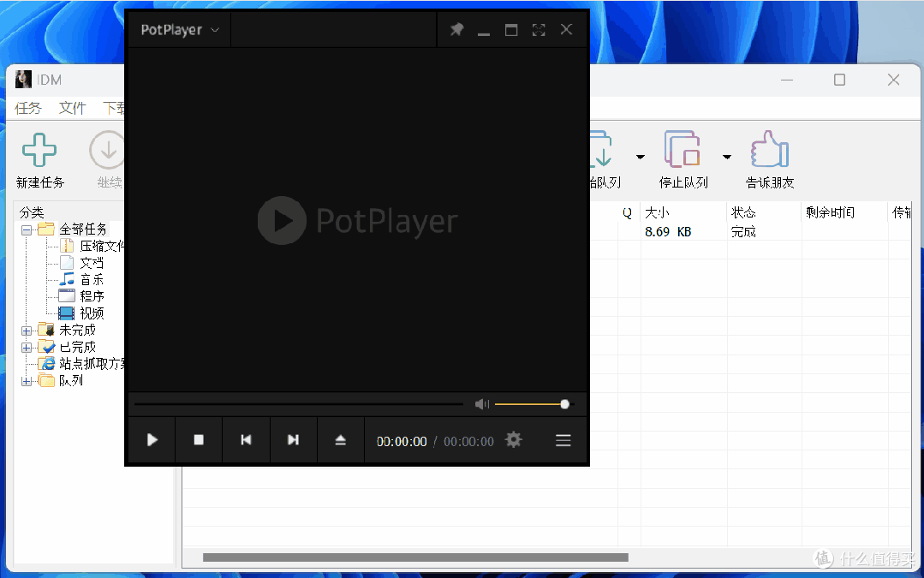
Task: Skip to next track in PotPlayer
Action: [x=294, y=440]
